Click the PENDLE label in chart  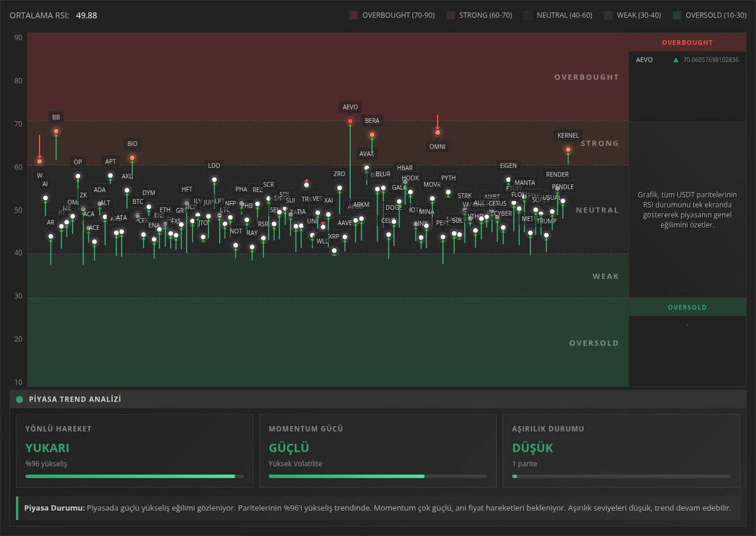pos(563,187)
